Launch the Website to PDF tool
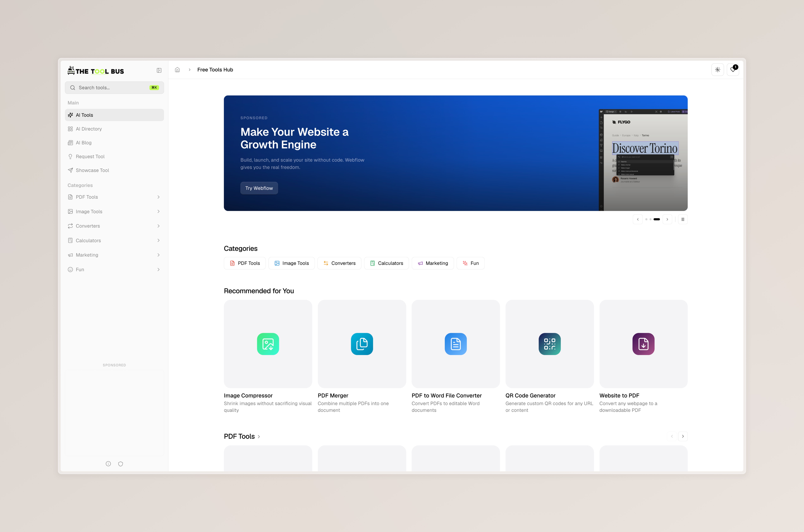804x532 pixels. 643,344
